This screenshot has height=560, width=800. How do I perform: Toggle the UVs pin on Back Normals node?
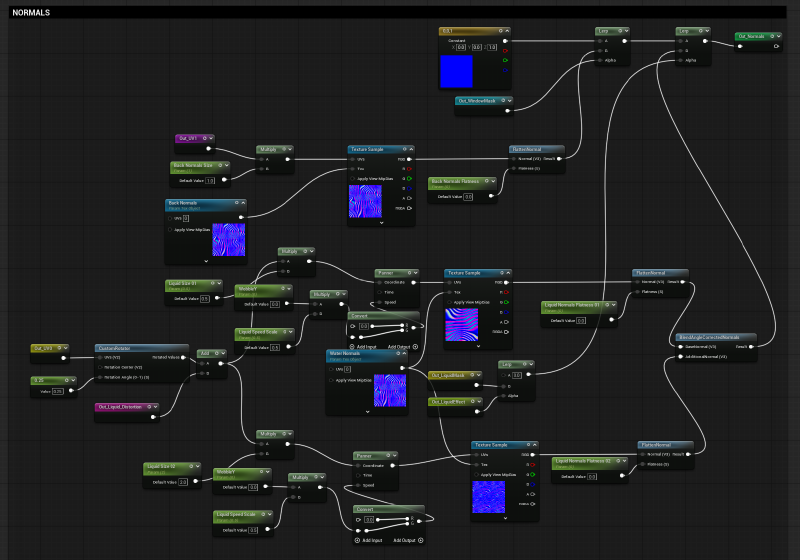coord(170,217)
